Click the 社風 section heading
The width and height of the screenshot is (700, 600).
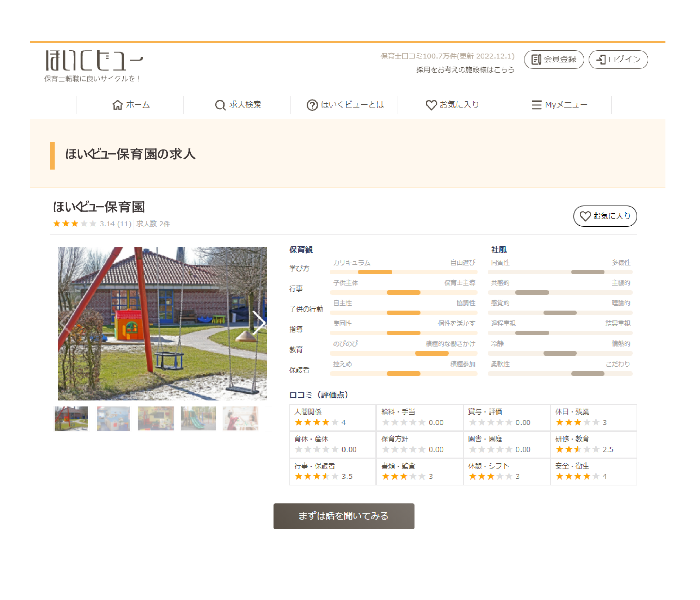pyautogui.click(x=499, y=250)
